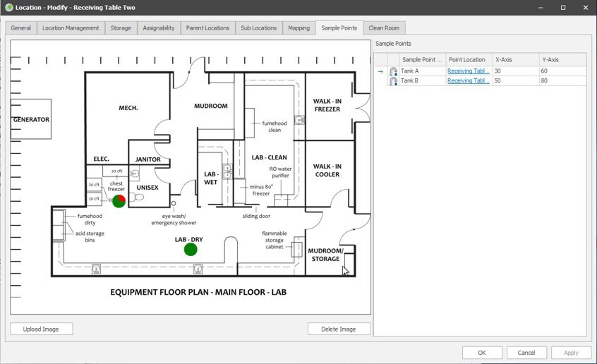Switch to the Sub Locations tab
Viewport: 597px width, 364px height.
[x=258, y=28]
